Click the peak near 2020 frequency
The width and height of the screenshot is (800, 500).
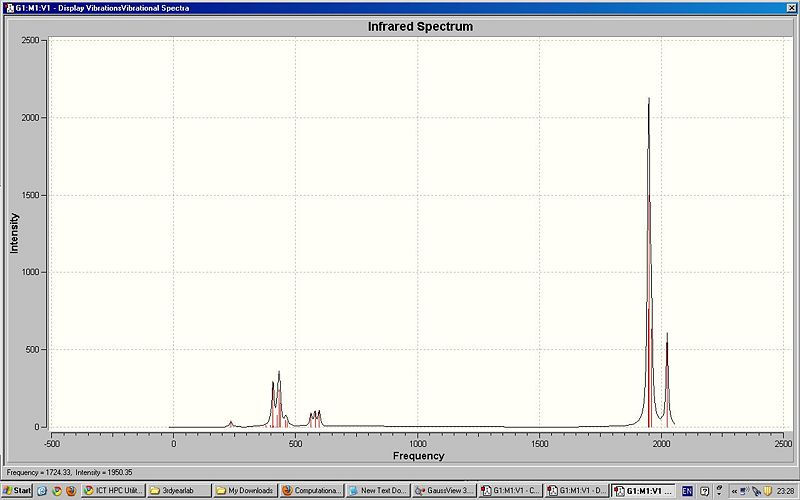point(667,380)
